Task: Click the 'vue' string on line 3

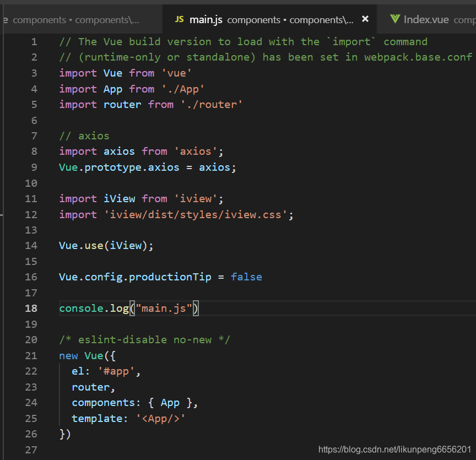Action: (x=176, y=73)
